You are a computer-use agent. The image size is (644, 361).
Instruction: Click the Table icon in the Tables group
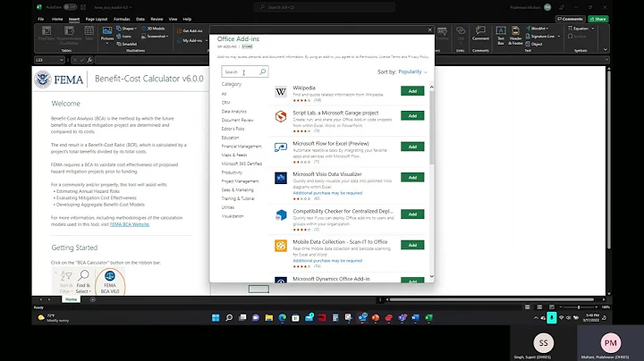tap(89, 33)
